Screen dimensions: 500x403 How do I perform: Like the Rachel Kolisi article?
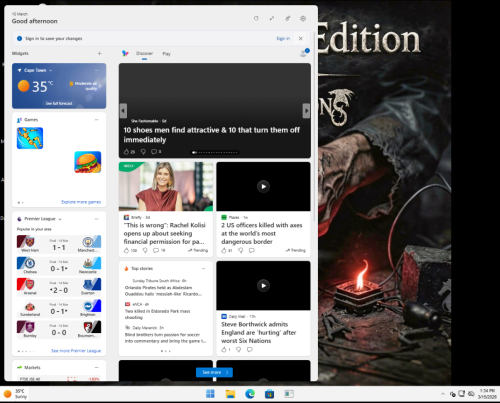126,250
